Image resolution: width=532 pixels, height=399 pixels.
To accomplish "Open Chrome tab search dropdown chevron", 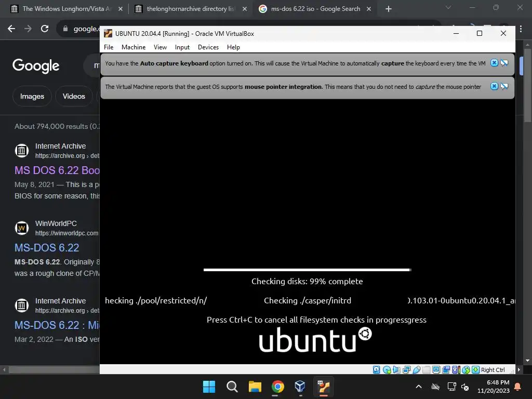I will coord(448,7).
